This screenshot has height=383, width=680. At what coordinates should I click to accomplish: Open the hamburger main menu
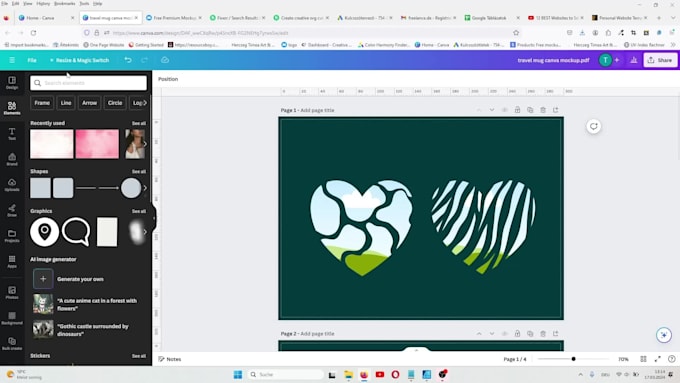pos(12,60)
